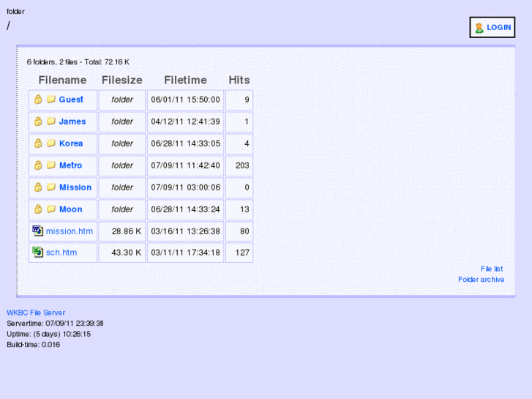Click the Korea hits value 4

[247, 143]
